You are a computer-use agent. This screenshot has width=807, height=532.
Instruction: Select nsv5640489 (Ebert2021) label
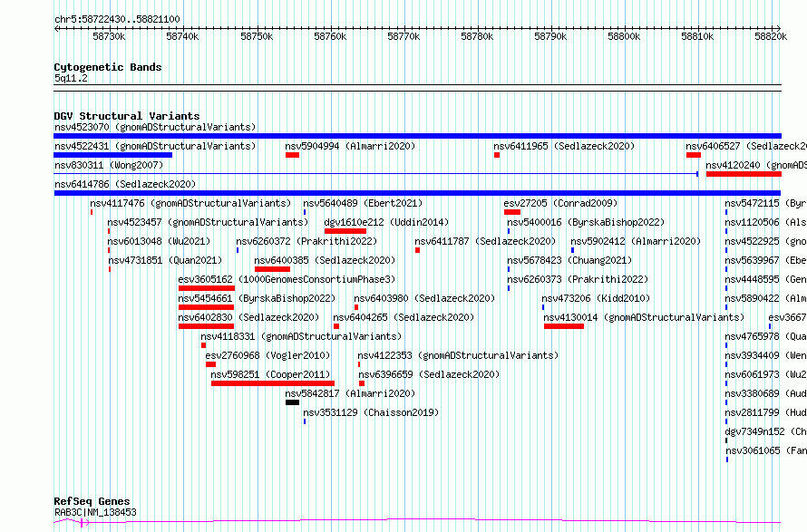click(363, 203)
